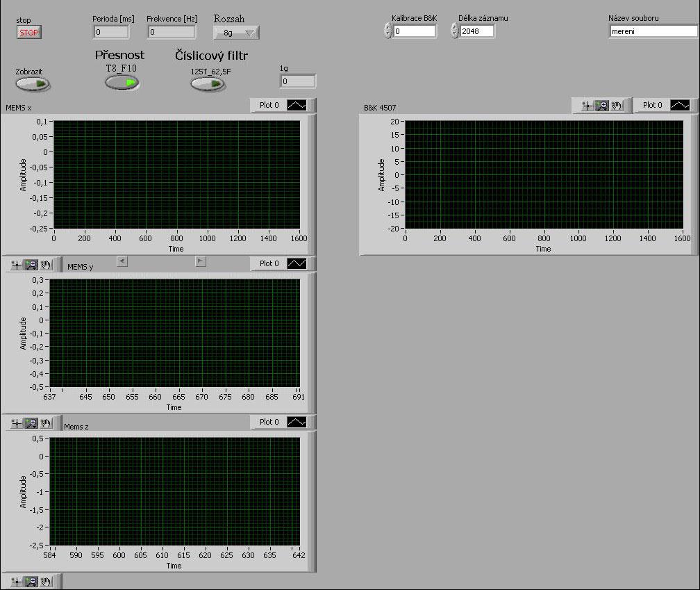Adjust the Kalibrace B&K stepper arrows

click(388, 31)
